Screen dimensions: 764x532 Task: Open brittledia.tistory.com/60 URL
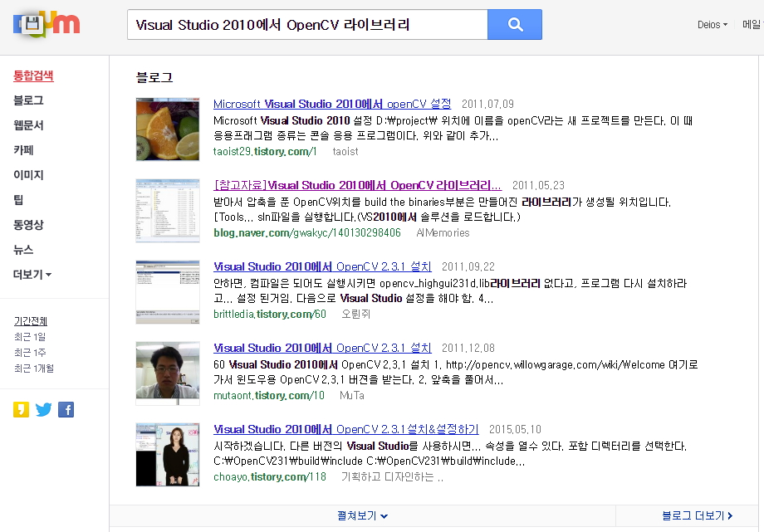[x=270, y=315]
